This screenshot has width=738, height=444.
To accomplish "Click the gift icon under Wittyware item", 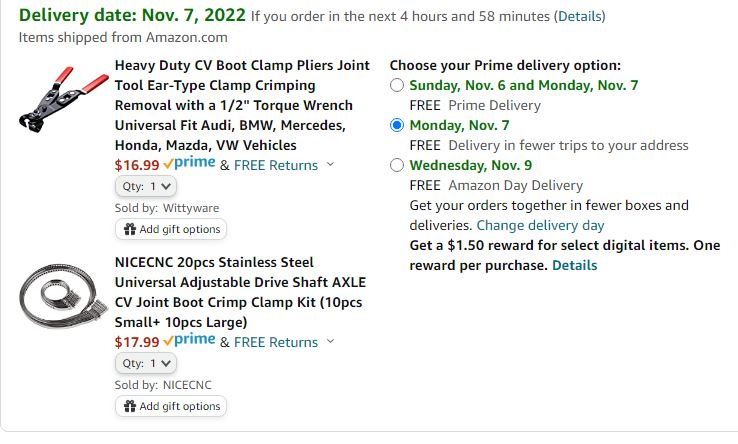I will click(x=130, y=229).
